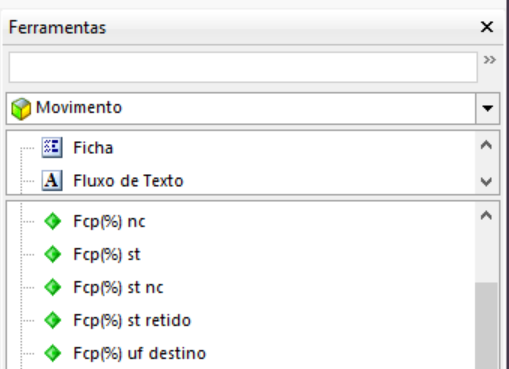This screenshot has height=369, width=509.
Task: Select the Movimento combo box
Action: click(253, 109)
